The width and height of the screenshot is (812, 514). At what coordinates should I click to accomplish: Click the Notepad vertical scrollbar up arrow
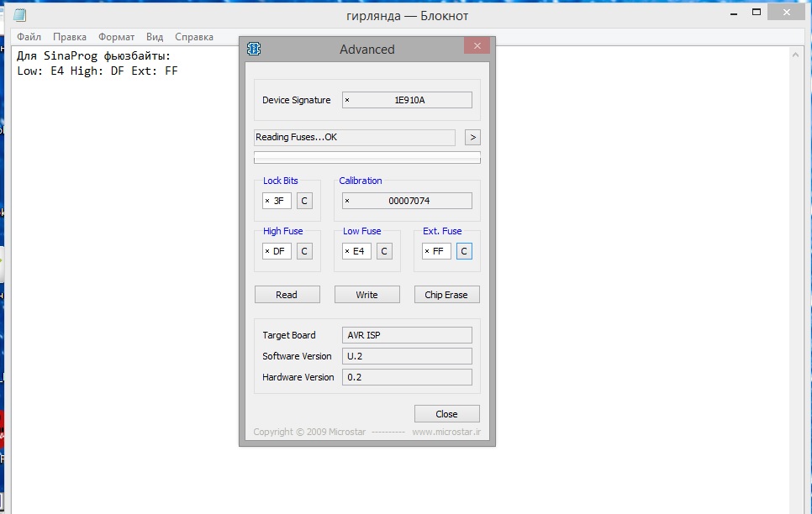point(797,52)
